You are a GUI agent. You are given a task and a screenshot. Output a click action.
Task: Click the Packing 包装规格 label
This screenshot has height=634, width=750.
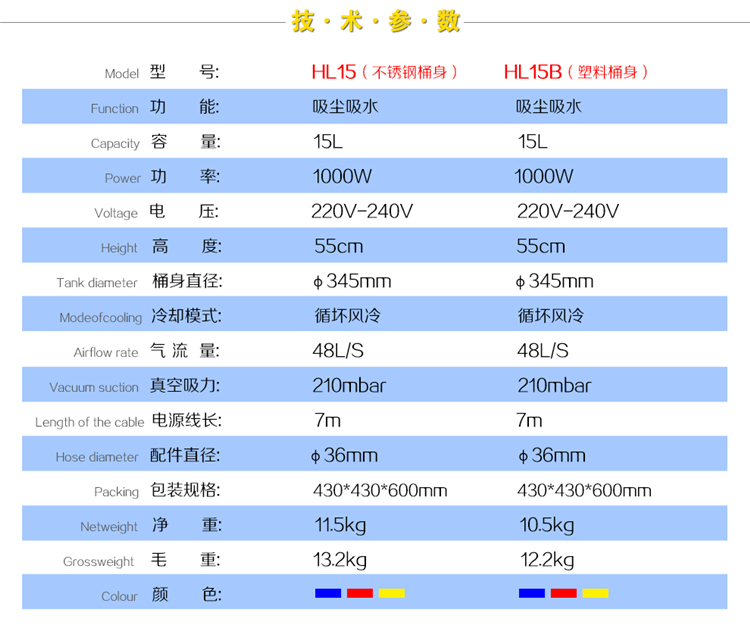[157, 490]
